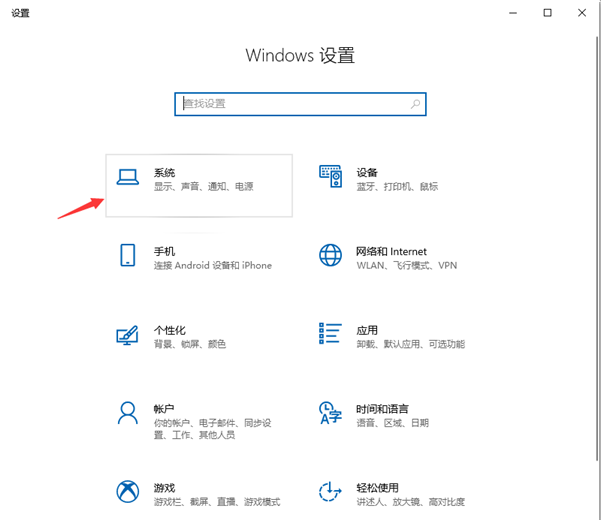Open the 手机 settings title

pos(164,252)
